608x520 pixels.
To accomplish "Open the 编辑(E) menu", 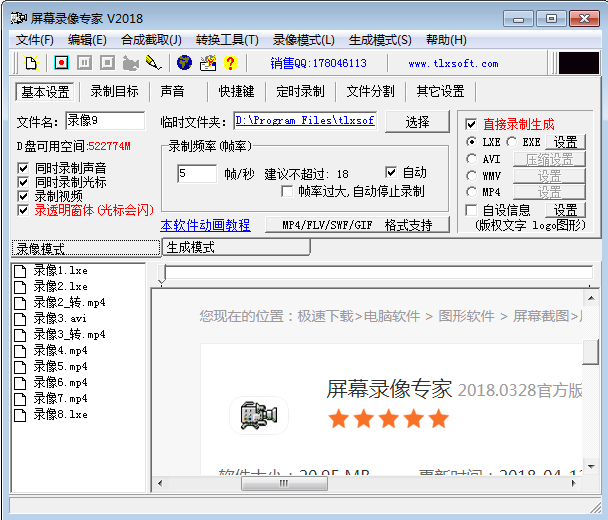I will (x=87, y=40).
